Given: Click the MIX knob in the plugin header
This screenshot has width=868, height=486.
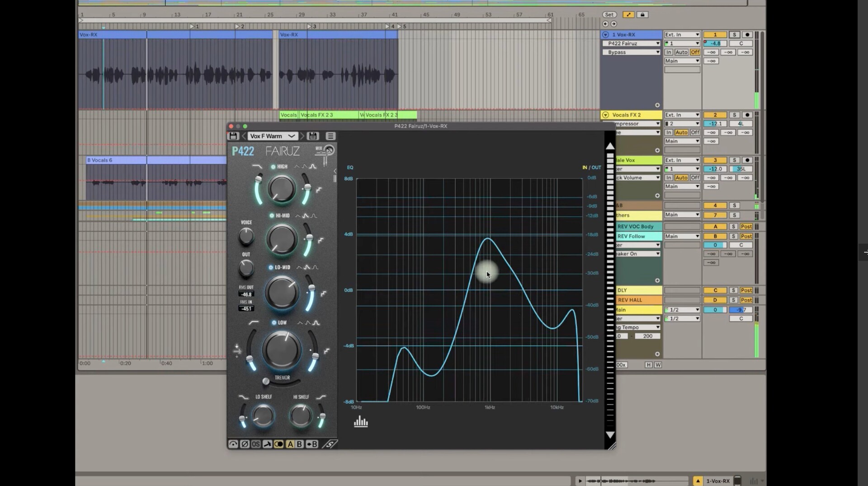Looking at the screenshot, I should coord(329,150).
